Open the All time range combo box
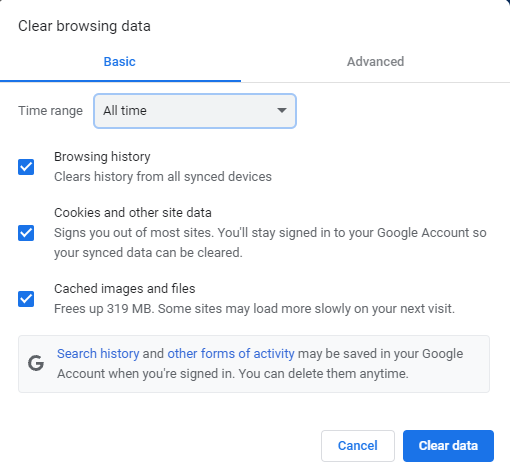Image resolution: width=510 pixels, height=476 pixels. click(x=195, y=111)
